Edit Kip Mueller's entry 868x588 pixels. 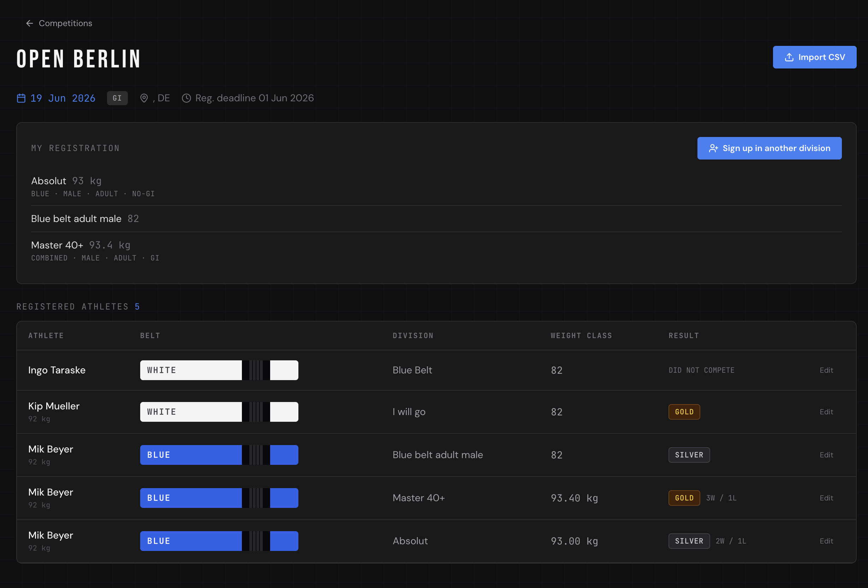coord(826,412)
